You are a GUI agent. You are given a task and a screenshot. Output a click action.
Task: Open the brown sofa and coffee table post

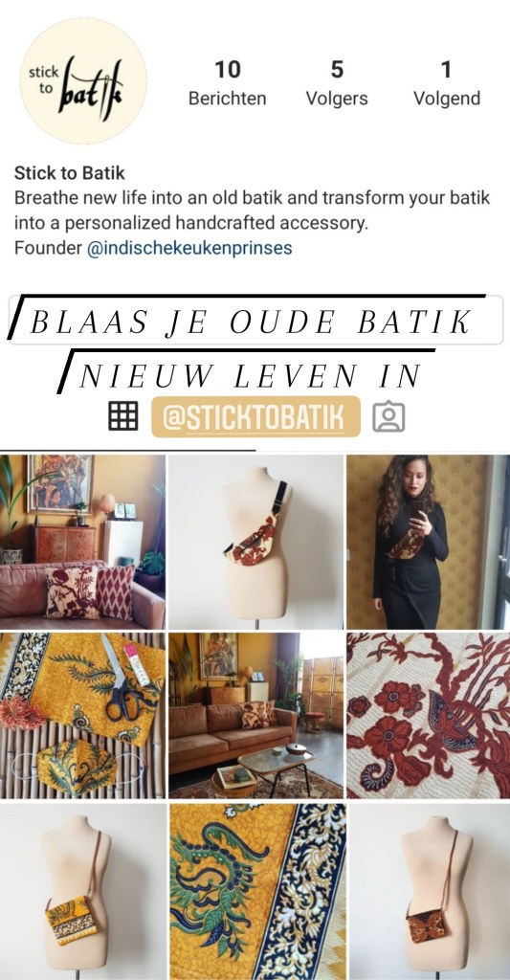tap(256, 716)
